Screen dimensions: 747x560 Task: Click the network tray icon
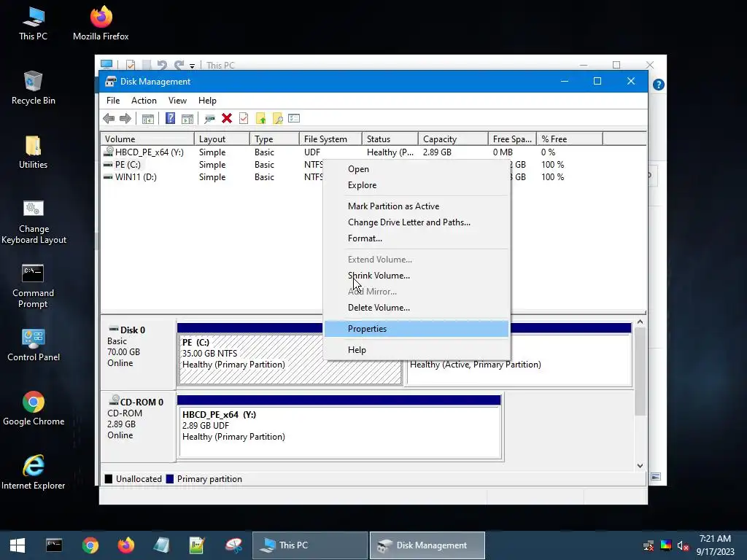649,545
